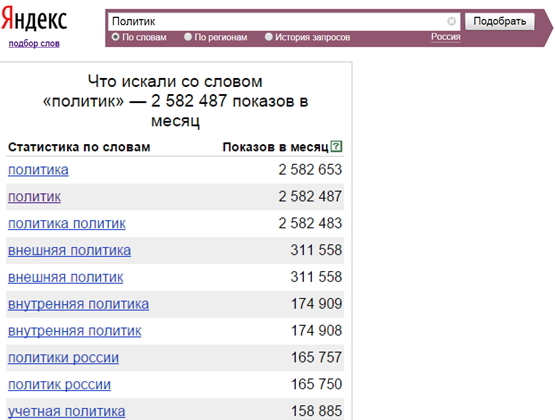Open the учетная политика link

tap(67, 412)
